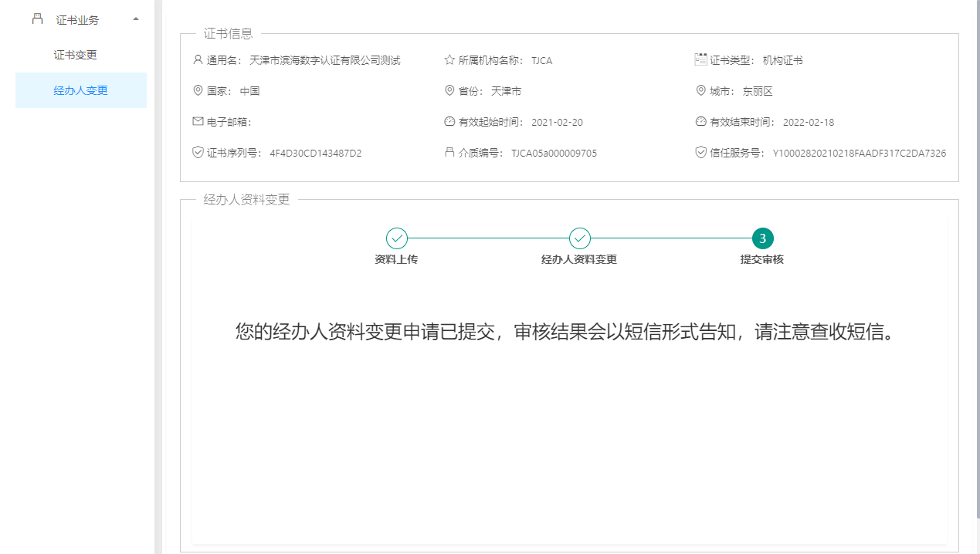Click the 有效结束时间 date 2022-02-18
The width and height of the screenshot is (980, 554).
point(808,123)
